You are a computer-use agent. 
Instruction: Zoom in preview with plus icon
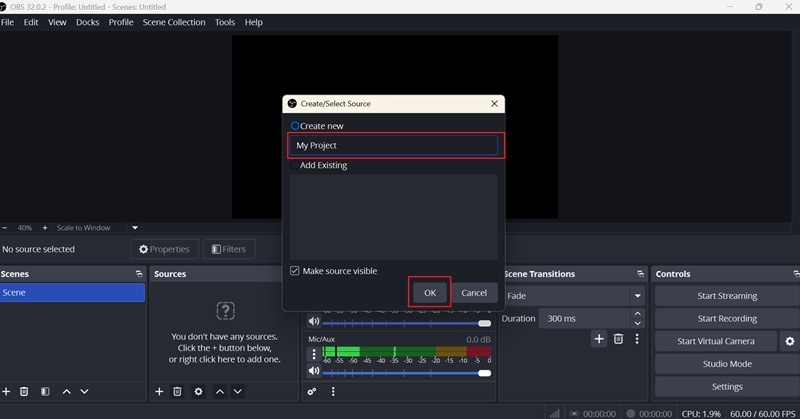pos(45,228)
